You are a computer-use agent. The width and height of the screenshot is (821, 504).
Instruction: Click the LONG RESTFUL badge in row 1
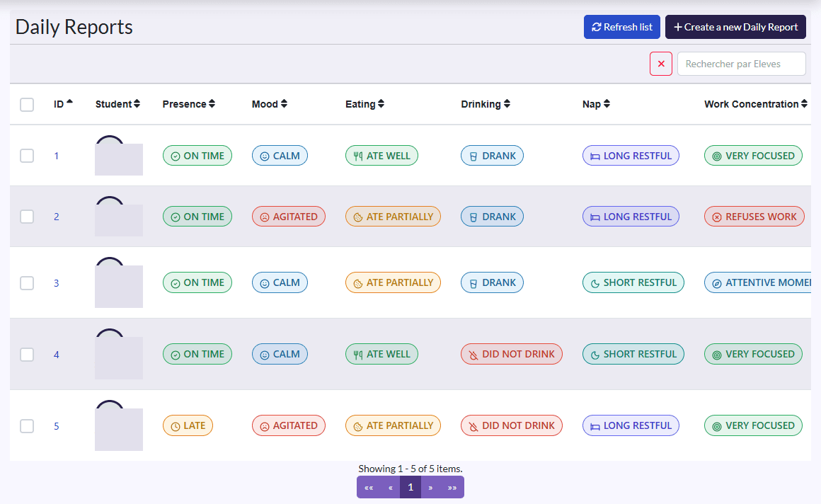[x=631, y=156]
